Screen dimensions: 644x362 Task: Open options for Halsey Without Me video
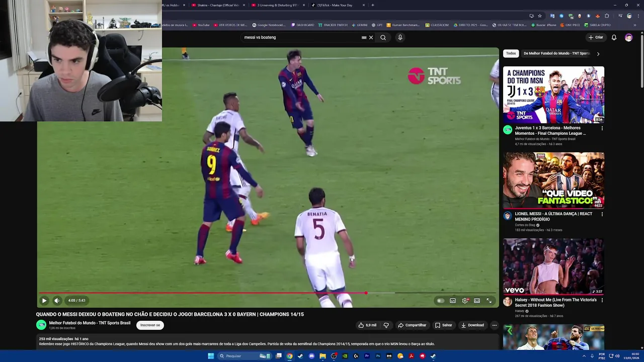click(x=602, y=300)
